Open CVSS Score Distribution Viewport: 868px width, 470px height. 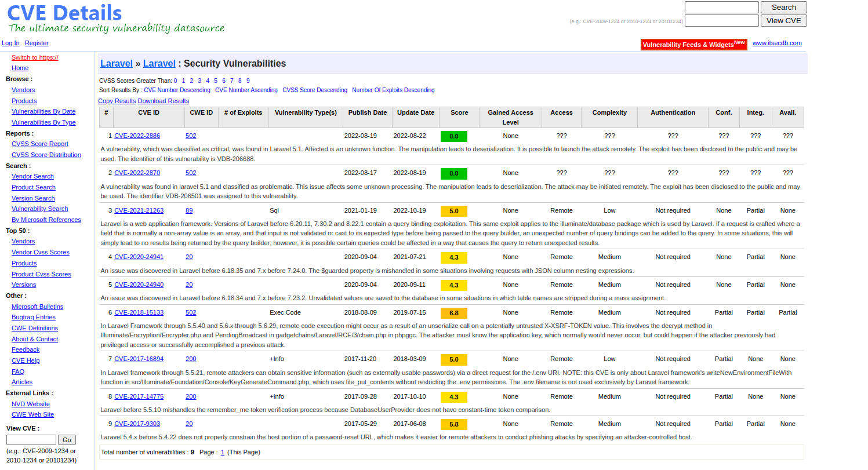point(46,155)
